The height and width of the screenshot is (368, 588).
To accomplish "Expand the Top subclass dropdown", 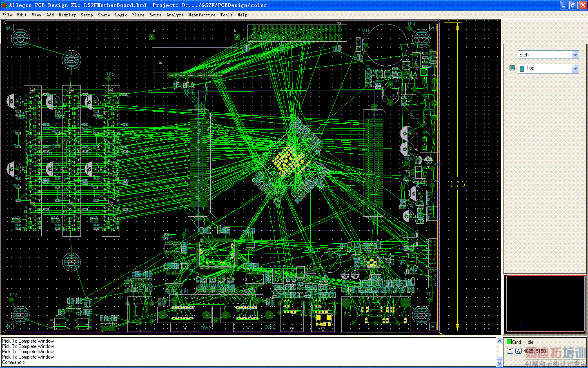I will coord(575,68).
